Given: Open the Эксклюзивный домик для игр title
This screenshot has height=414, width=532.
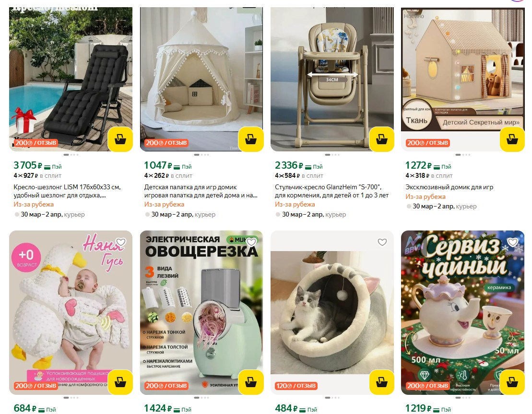Looking at the screenshot, I should (449, 187).
